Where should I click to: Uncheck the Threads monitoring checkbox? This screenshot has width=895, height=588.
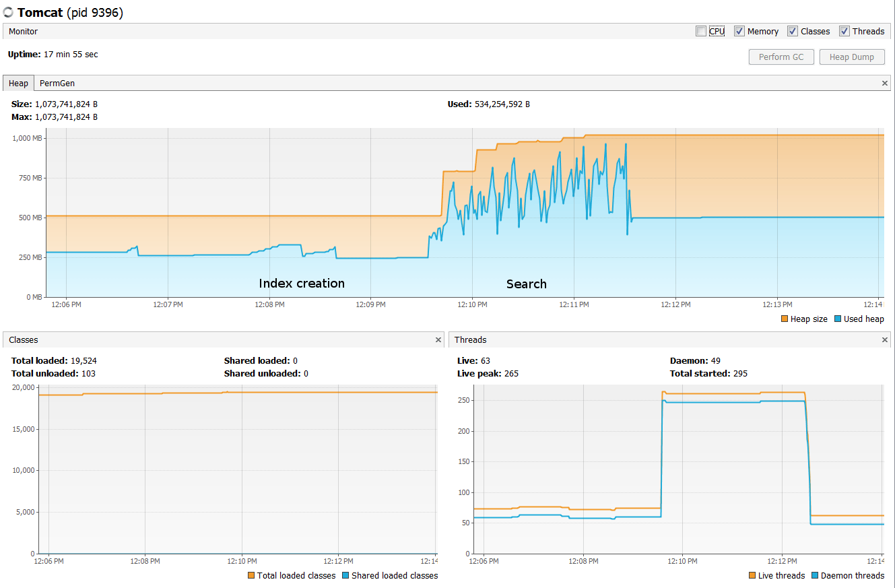tap(844, 31)
